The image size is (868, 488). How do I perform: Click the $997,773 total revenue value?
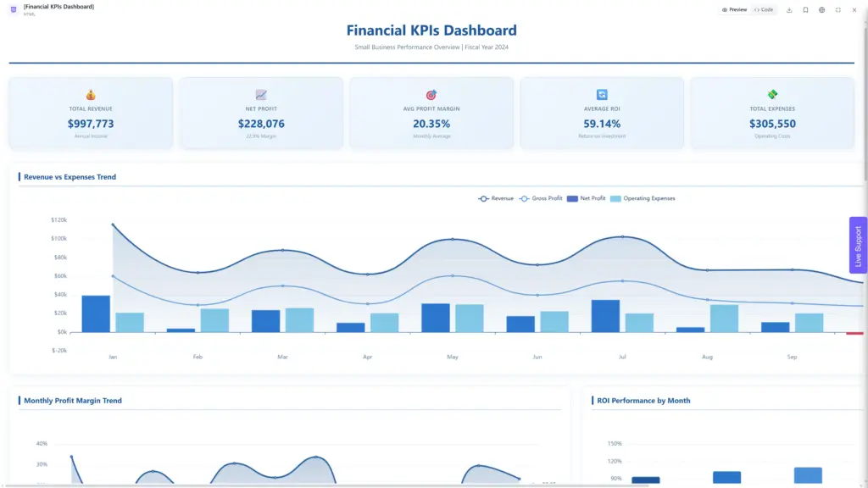[91, 124]
